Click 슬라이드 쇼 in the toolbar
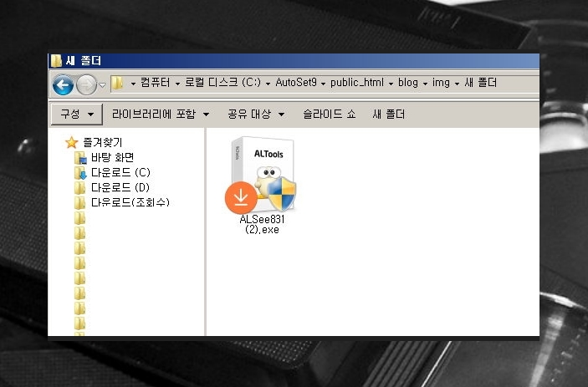Viewport: 588px width, 387px height. pos(330,115)
